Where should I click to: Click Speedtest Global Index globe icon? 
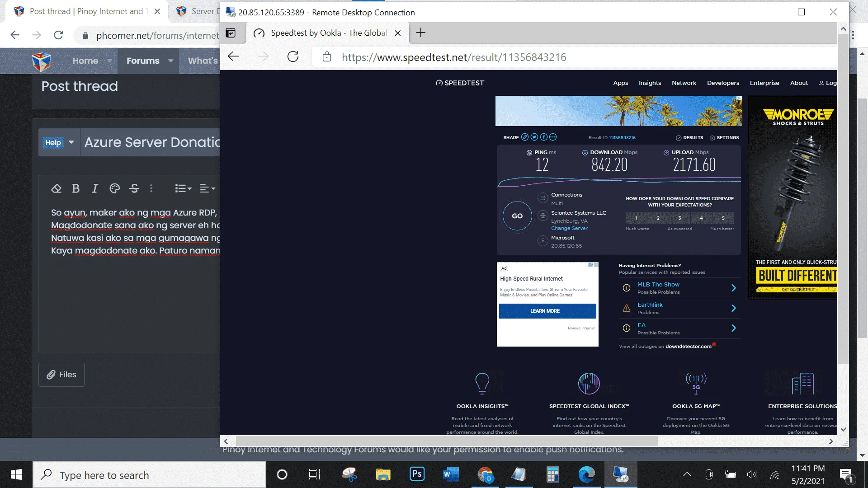tap(589, 383)
